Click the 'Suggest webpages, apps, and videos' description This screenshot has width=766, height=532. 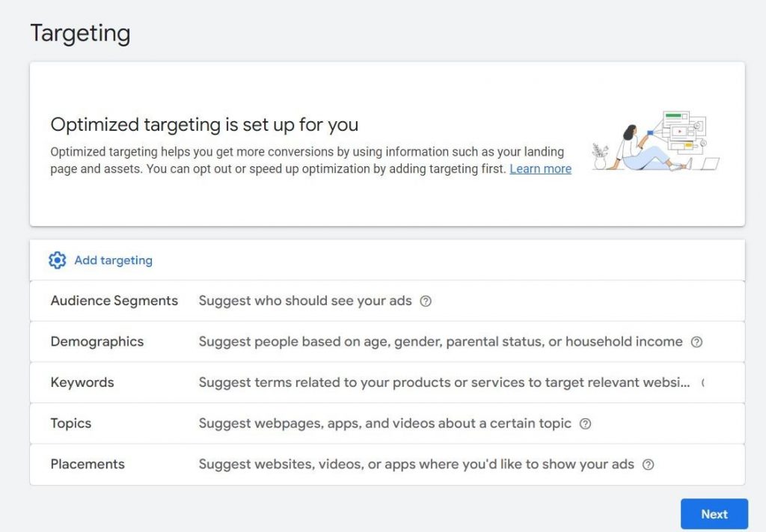pos(384,424)
